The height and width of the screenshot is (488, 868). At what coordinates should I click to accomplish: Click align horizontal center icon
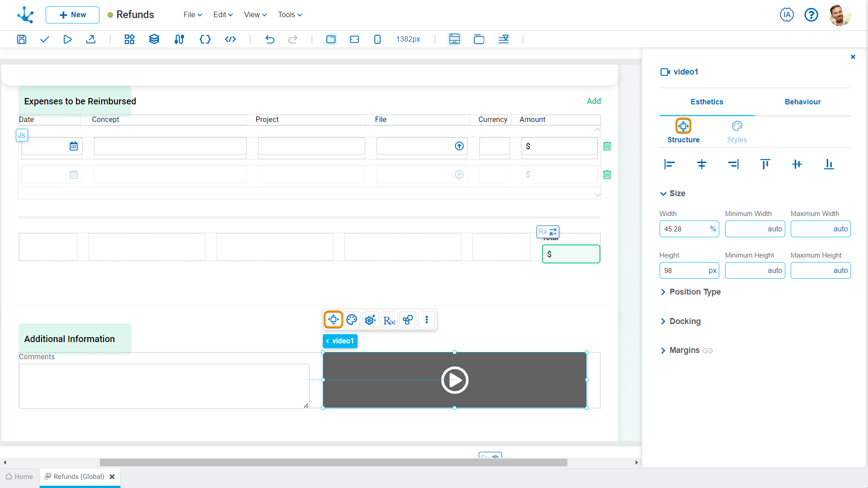[x=701, y=164]
